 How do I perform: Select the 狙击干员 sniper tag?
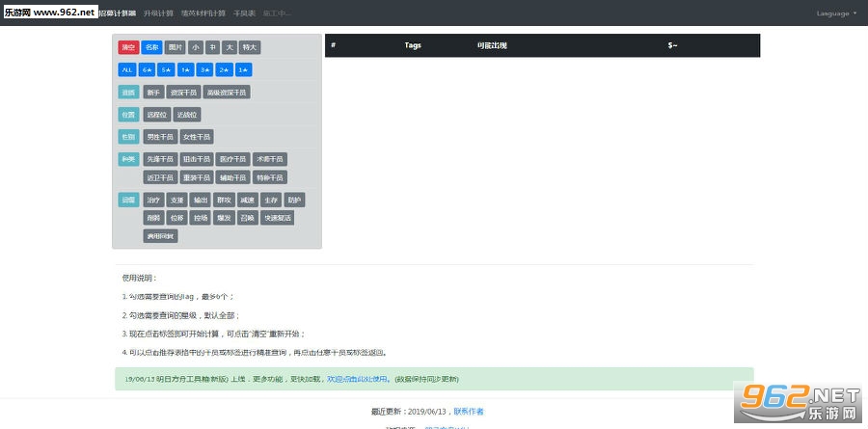tap(197, 159)
